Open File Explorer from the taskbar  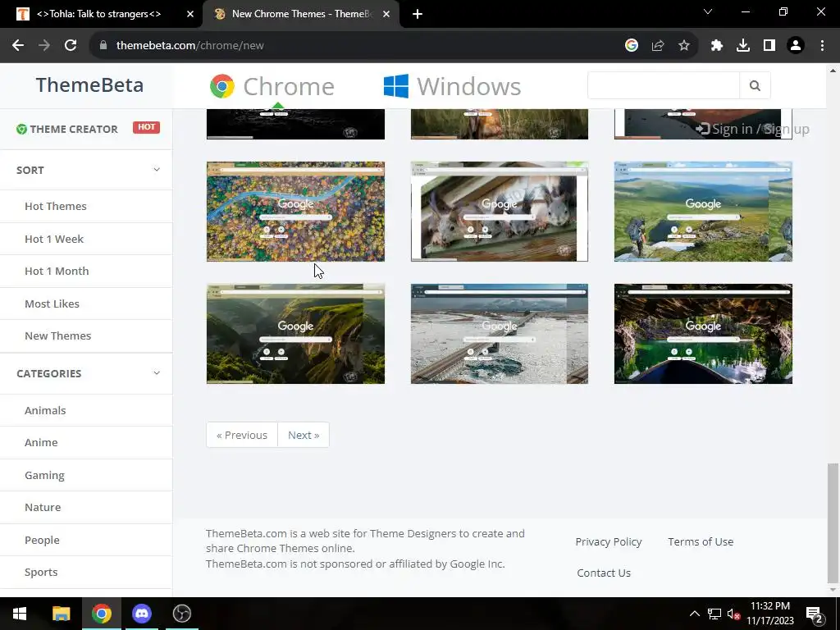[61, 614]
